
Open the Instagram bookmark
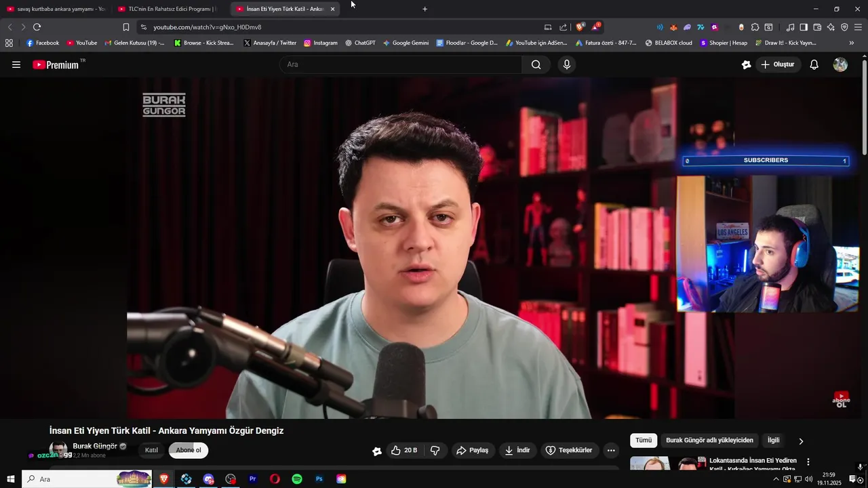point(320,43)
